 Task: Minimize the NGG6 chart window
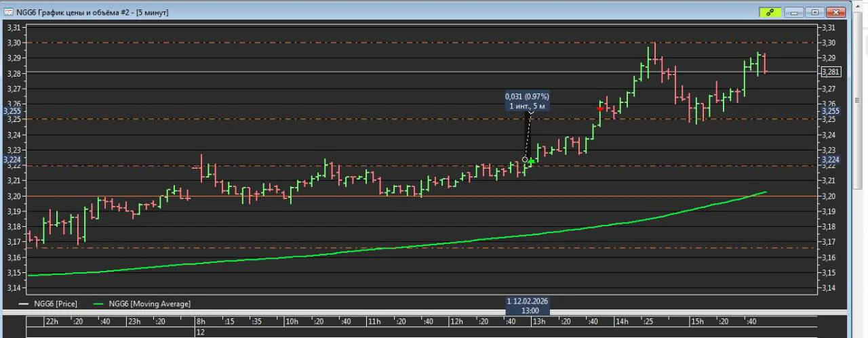(x=795, y=12)
